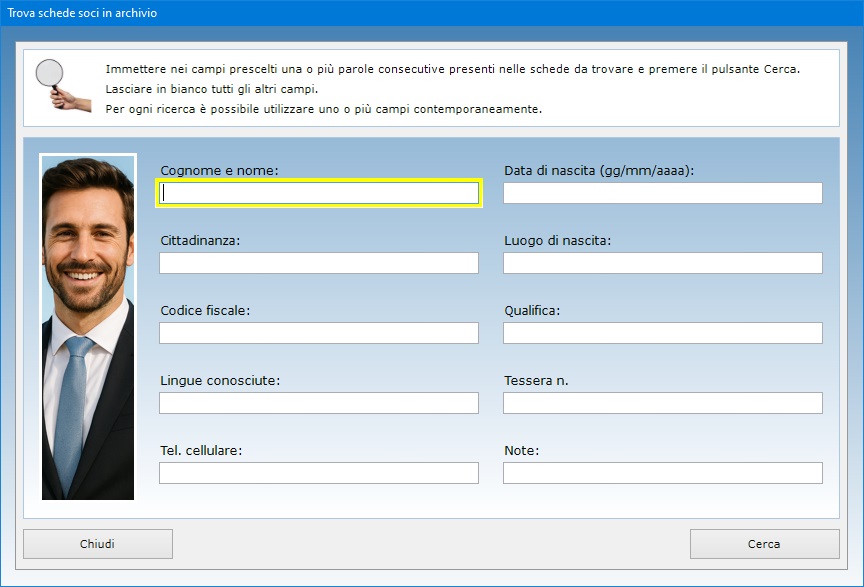Click the Qualifica text field
This screenshot has height=587, width=864.
coord(662,333)
